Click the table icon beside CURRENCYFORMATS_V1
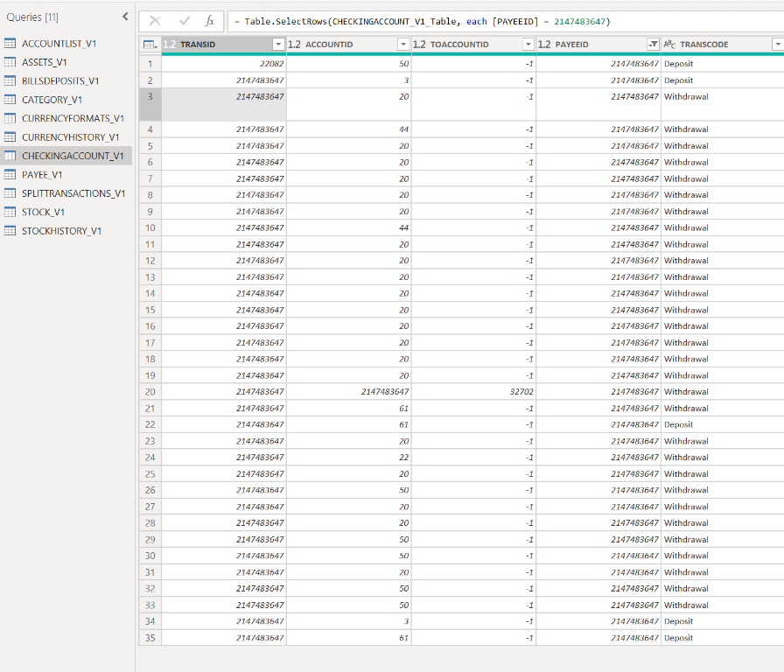The width and height of the screenshot is (784, 672). coord(10,118)
